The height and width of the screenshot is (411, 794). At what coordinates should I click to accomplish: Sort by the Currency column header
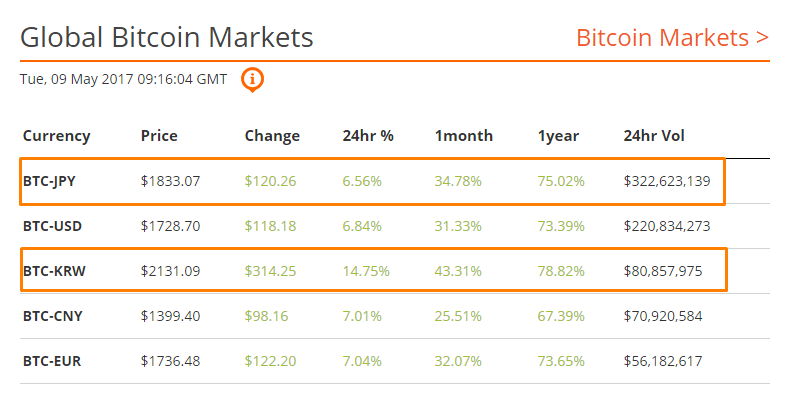click(x=56, y=136)
